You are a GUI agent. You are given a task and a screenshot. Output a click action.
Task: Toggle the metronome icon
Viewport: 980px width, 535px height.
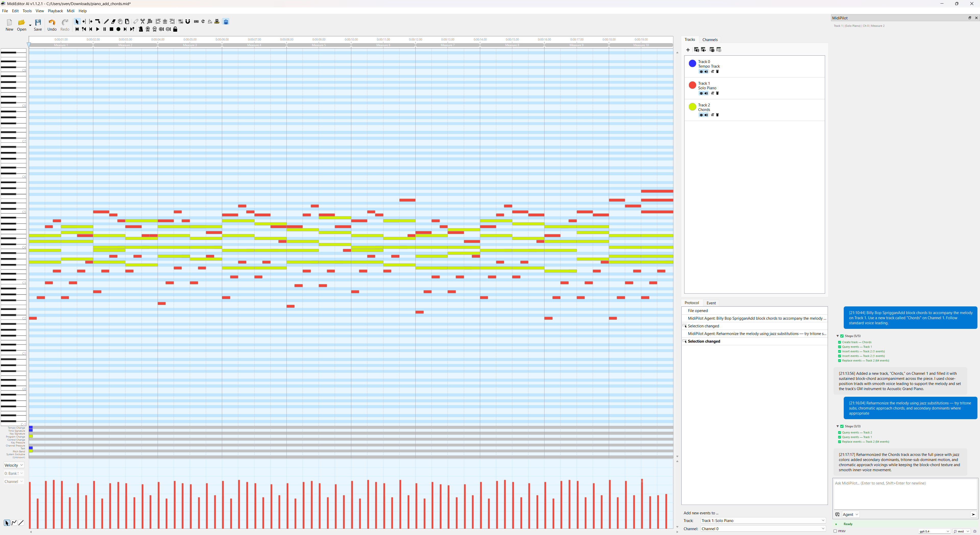(x=141, y=29)
